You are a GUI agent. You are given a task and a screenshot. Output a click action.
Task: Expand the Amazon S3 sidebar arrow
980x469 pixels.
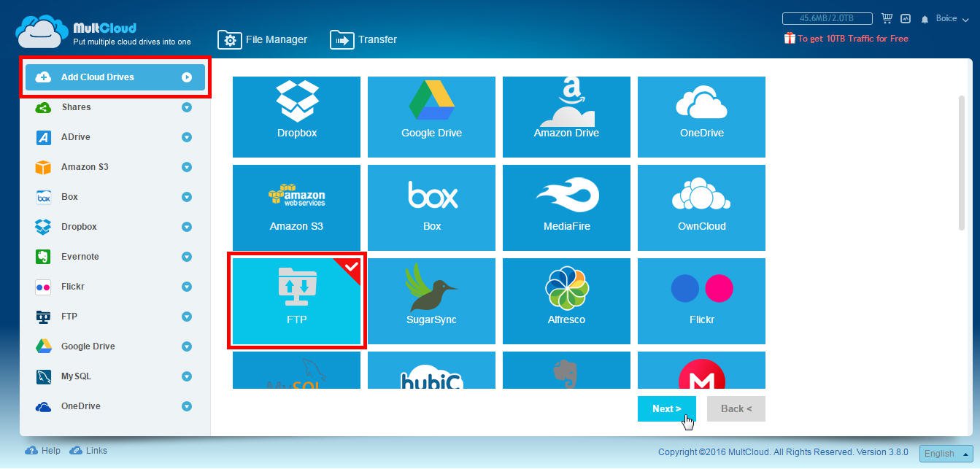[187, 167]
